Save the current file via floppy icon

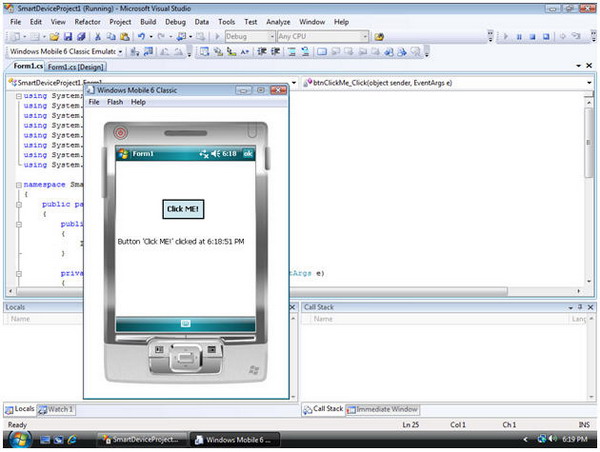[68, 36]
